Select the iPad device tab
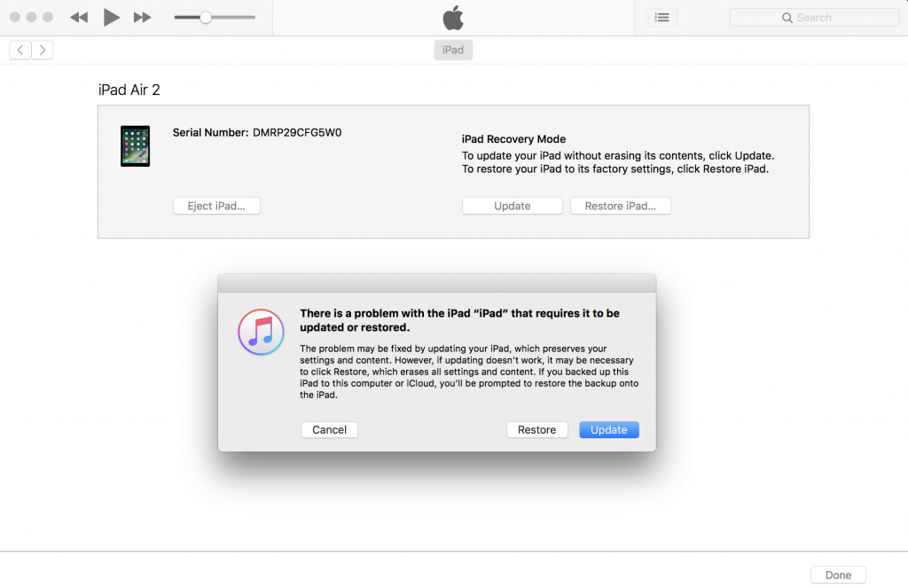The image size is (908, 588). pyautogui.click(x=453, y=50)
